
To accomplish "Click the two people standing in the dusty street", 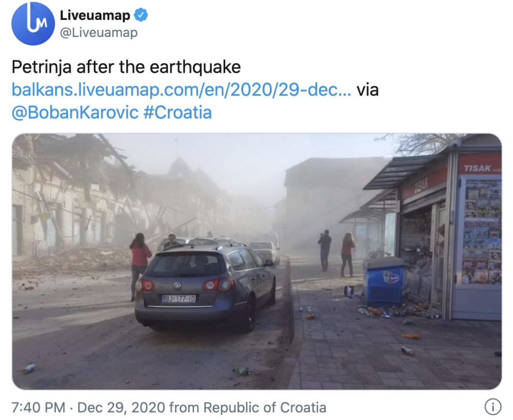I will (336, 252).
